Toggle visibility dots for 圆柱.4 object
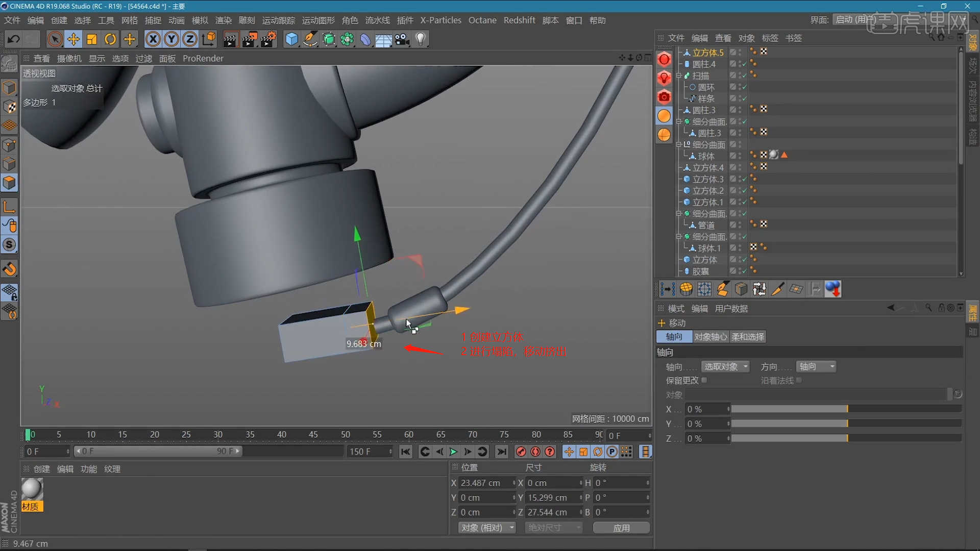 tap(740, 64)
